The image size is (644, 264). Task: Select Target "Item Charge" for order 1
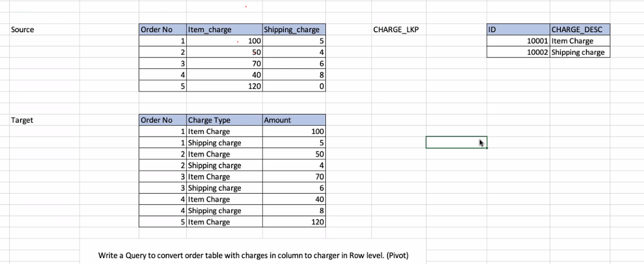(x=224, y=131)
